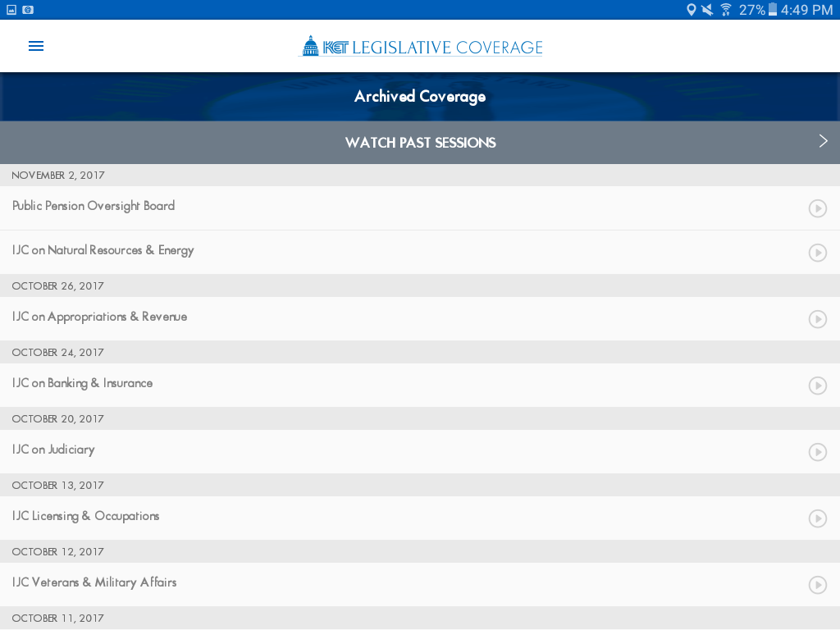
Task: Open the Watch Past Sessions label
Action: point(421,143)
